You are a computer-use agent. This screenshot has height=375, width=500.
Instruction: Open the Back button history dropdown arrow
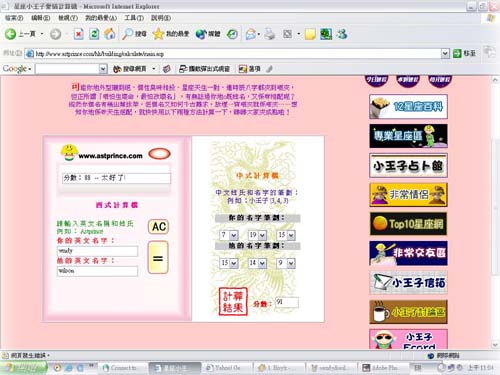(x=42, y=34)
